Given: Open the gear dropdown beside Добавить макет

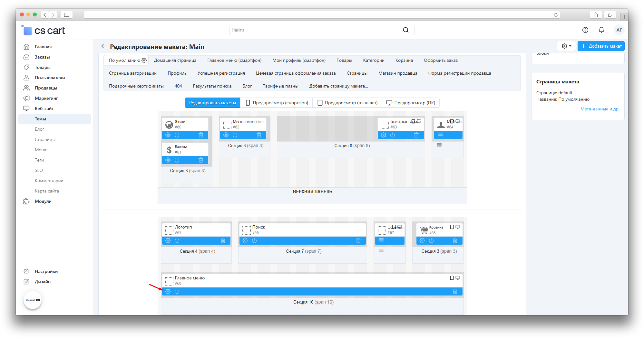Looking at the screenshot, I should tap(566, 46).
